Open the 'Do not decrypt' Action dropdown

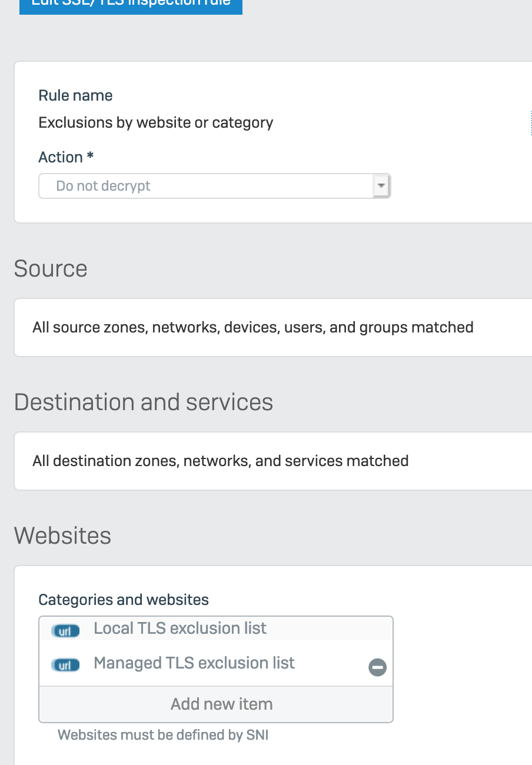pos(214,186)
